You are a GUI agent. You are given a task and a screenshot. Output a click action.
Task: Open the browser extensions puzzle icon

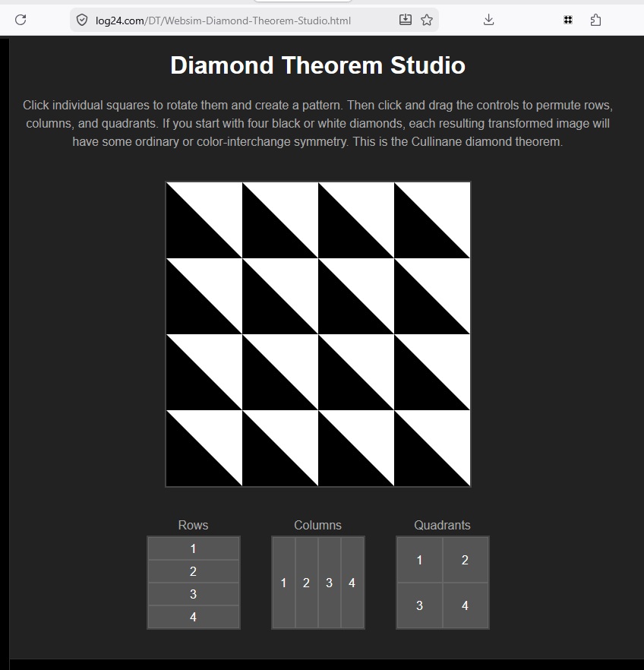[595, 20]
